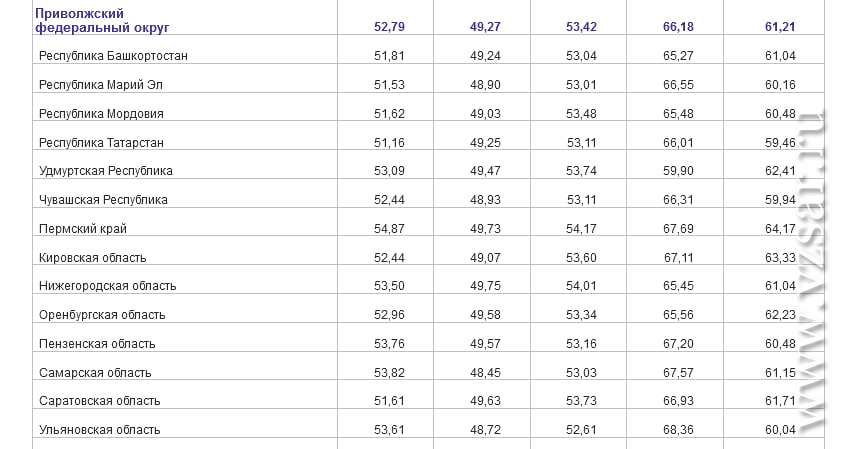
Task: Click the 64,17 value in Пермский край row
Action: 780,229
